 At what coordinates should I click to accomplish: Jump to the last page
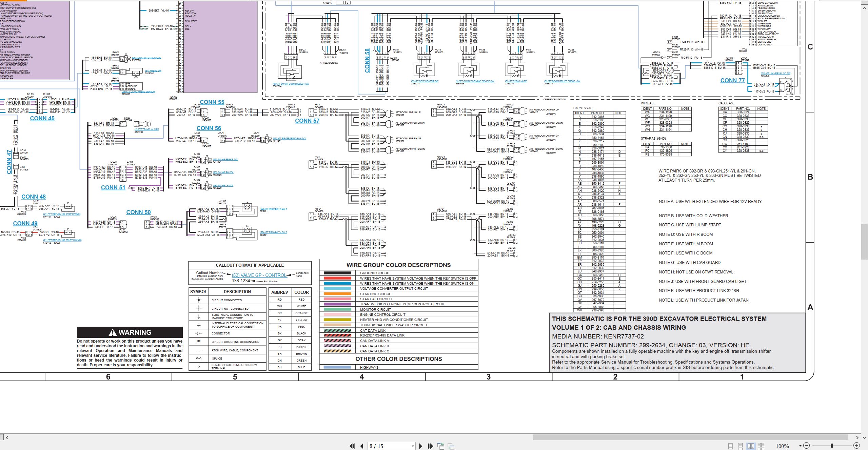(431, 446)
